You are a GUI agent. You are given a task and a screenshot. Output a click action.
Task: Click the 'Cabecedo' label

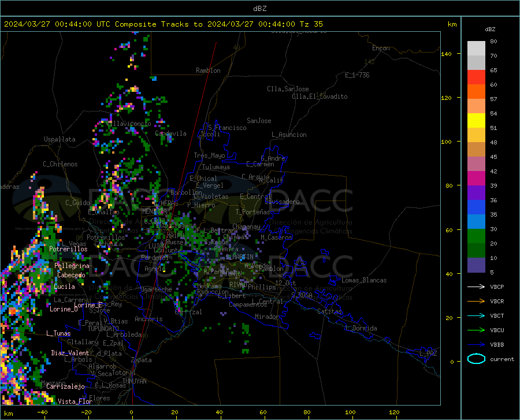pos(71,275)
